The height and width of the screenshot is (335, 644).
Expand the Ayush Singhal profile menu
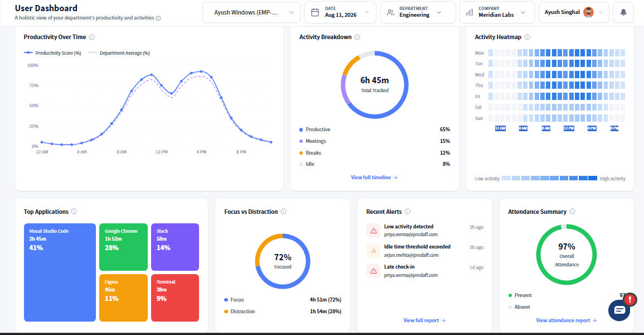[574, 12]
